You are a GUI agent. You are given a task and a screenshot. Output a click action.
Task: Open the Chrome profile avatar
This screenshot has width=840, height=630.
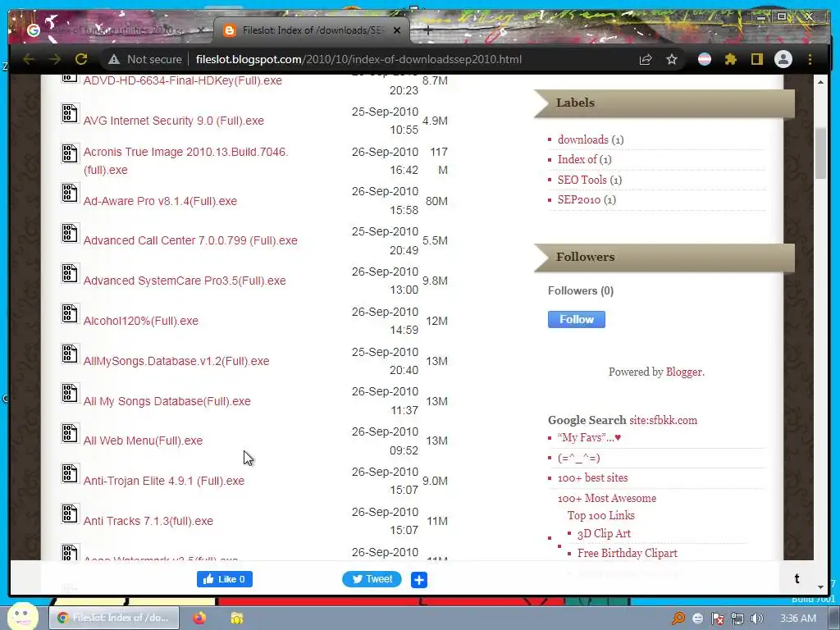[783, 59]
